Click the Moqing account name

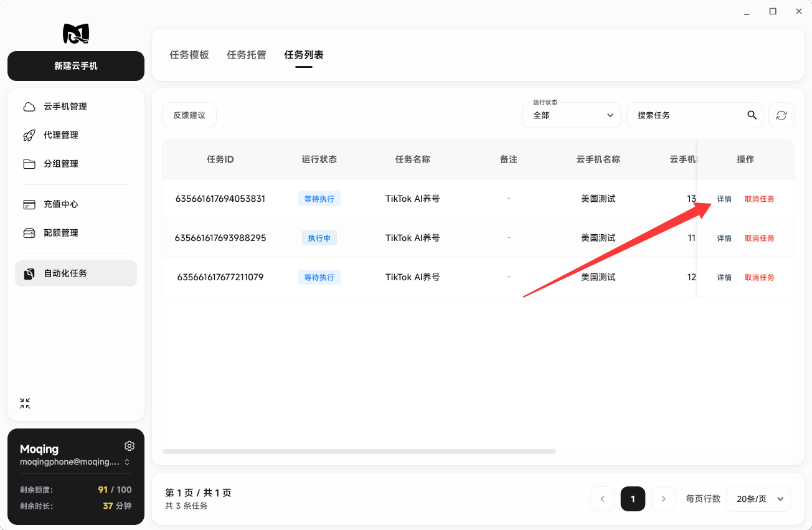pos(39,449)
